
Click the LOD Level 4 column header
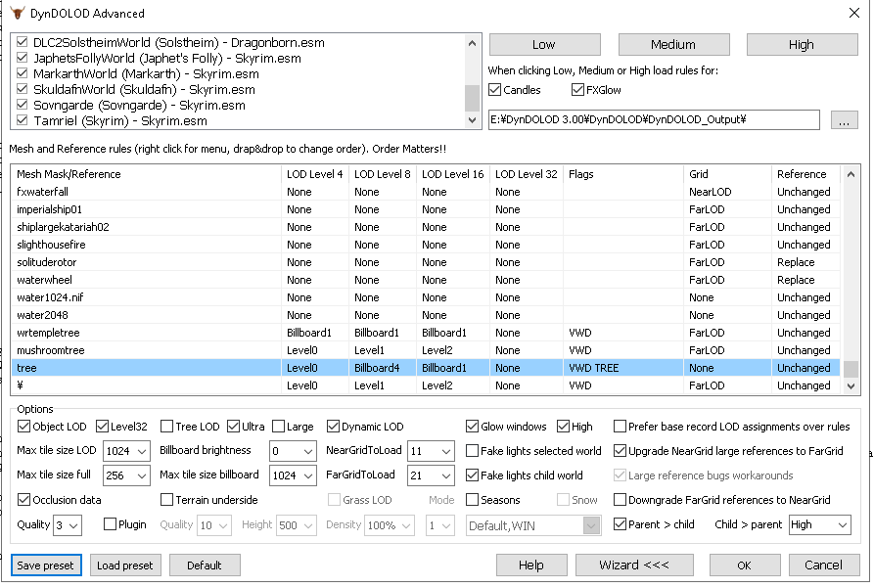point(315,174)
